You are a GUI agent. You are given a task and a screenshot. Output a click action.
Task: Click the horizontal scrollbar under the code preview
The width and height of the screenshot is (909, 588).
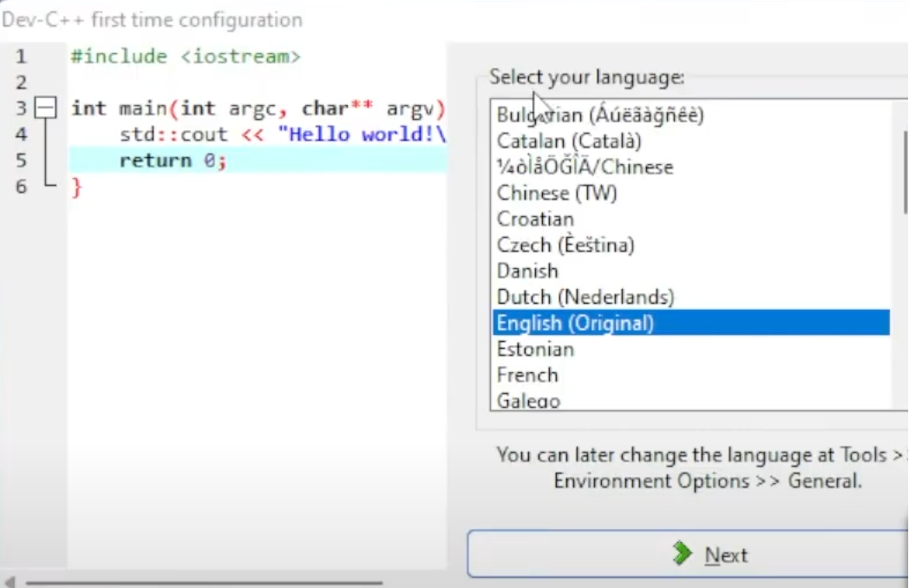(204, 583)
